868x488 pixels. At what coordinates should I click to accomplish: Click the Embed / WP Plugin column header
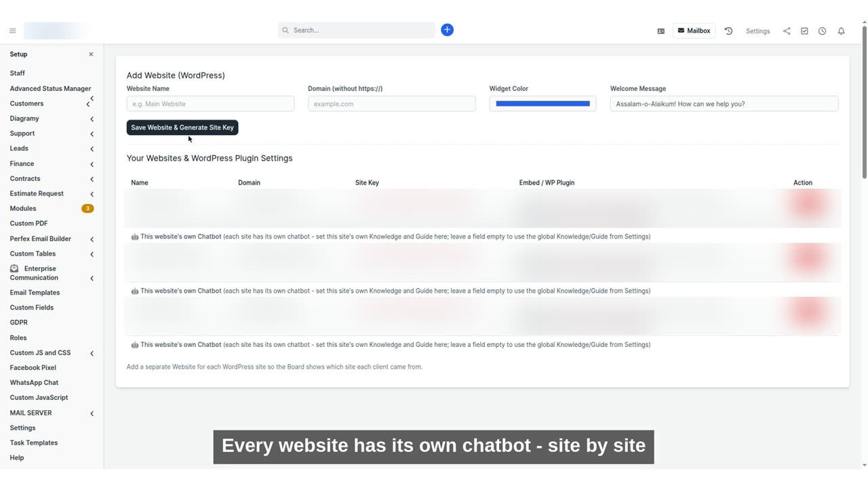pos(547,183)
